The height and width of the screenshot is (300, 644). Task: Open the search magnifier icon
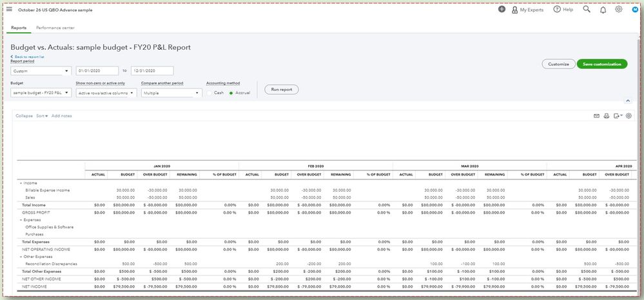point(586,10)
